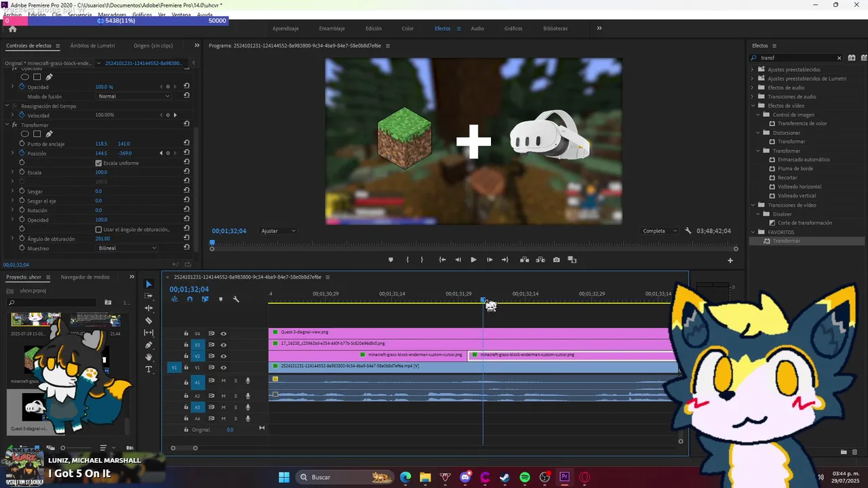Click the Play button in program monitor
The height and width of the screenshot is (488, 868).
(473, 260)
